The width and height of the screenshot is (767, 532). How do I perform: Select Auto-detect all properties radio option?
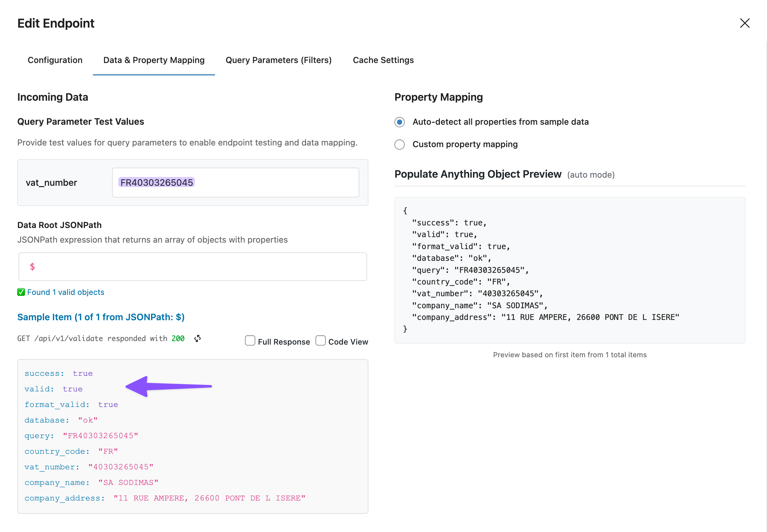(399, 122)
